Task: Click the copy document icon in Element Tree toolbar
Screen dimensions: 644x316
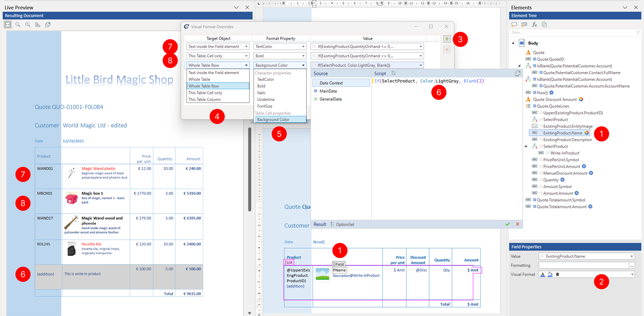Action: 544,24
